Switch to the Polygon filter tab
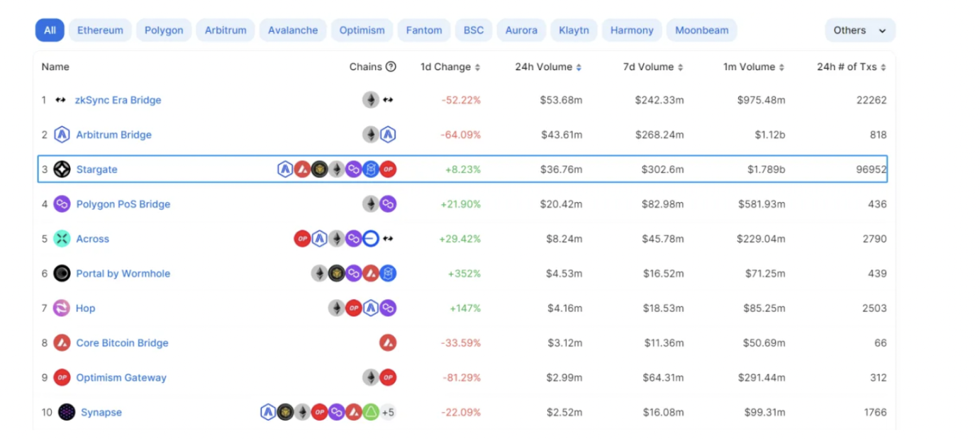This screenshot has height=439, width=980. pos(164,30)
